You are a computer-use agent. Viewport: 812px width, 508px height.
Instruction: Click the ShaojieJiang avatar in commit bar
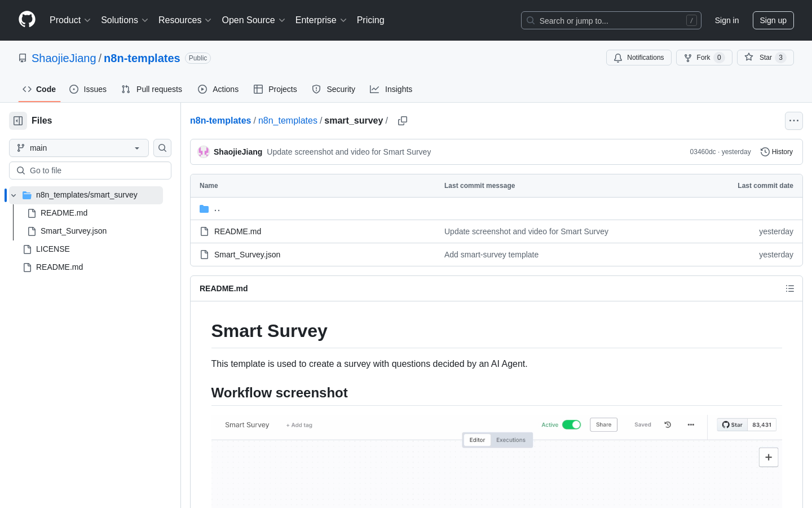pos(204,152)
